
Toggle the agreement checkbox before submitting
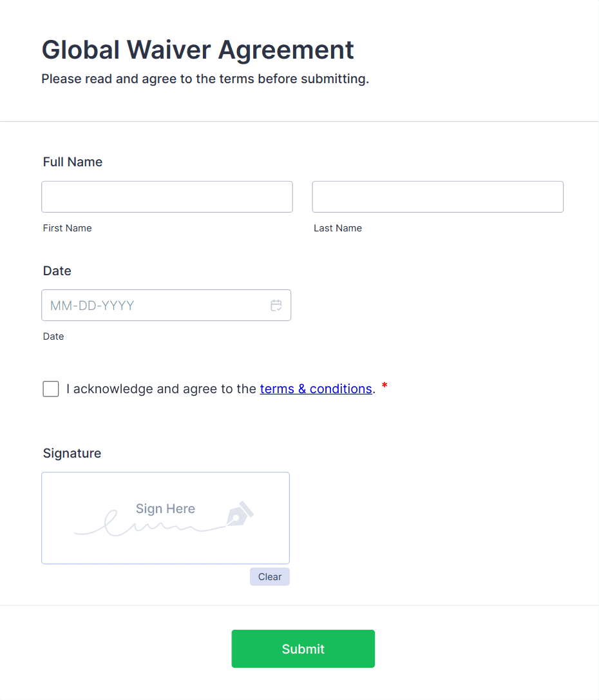pyautogui.click(x=50, y=389)
